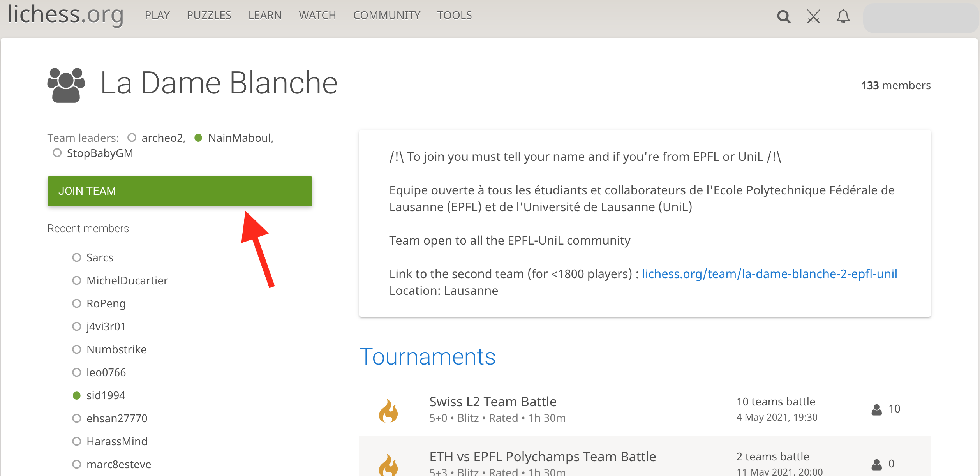Click the JOIN TEAM button
The image size is (980, 476).
pyautogui.click(x=180, y=191)
